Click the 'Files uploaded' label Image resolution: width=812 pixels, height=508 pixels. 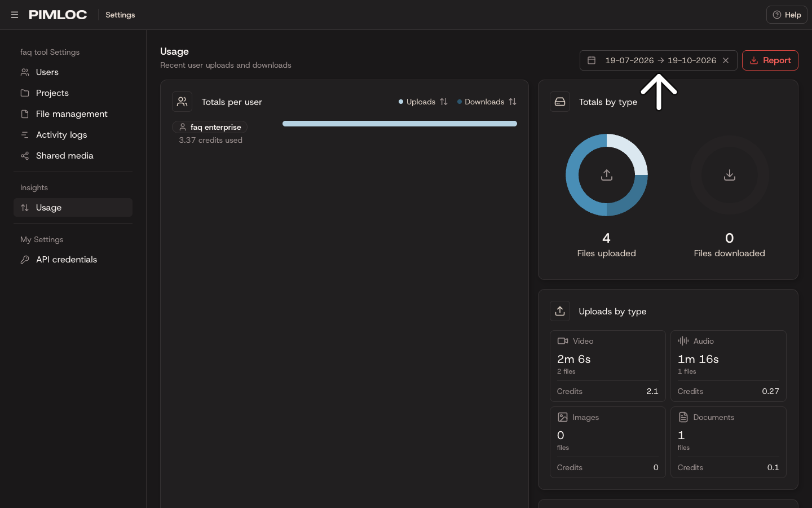tap(607, 253)
